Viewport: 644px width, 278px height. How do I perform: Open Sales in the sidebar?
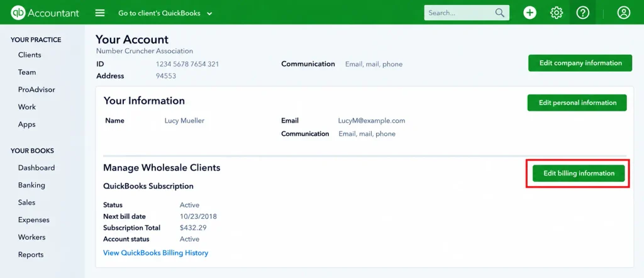(26, 203)
